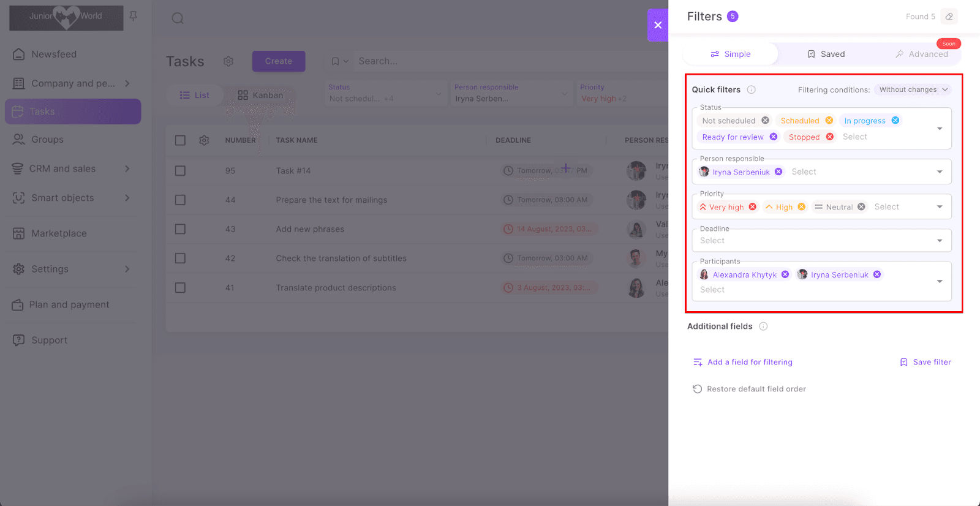Screen dimensions: 980x506
Task: Open task table settings gear icon
Action: pos(204,140)
